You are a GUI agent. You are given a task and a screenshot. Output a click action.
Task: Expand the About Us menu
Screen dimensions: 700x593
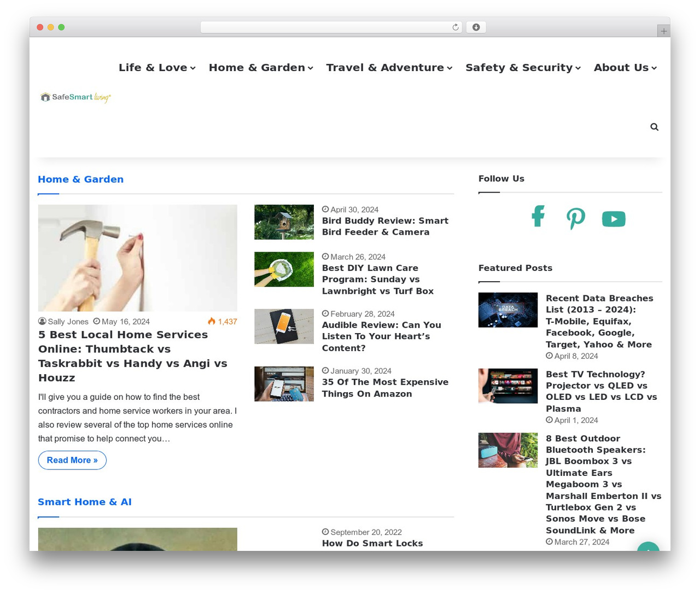click(x=626, y=67)
